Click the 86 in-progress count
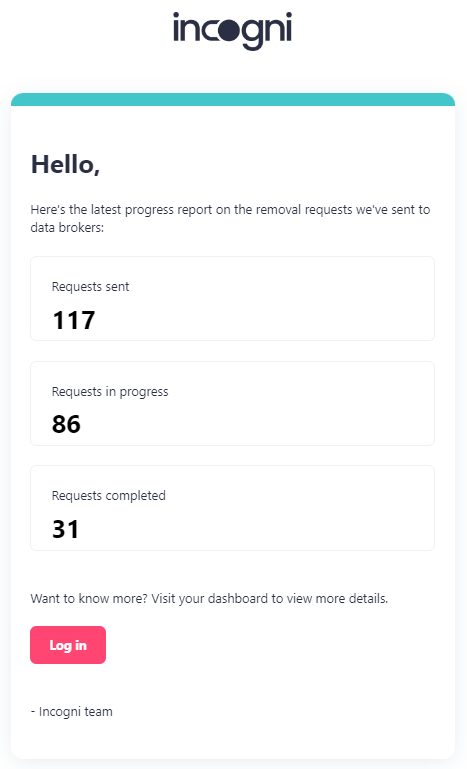The height and width of the screenshot is (769, 467). tap(66, 424)
